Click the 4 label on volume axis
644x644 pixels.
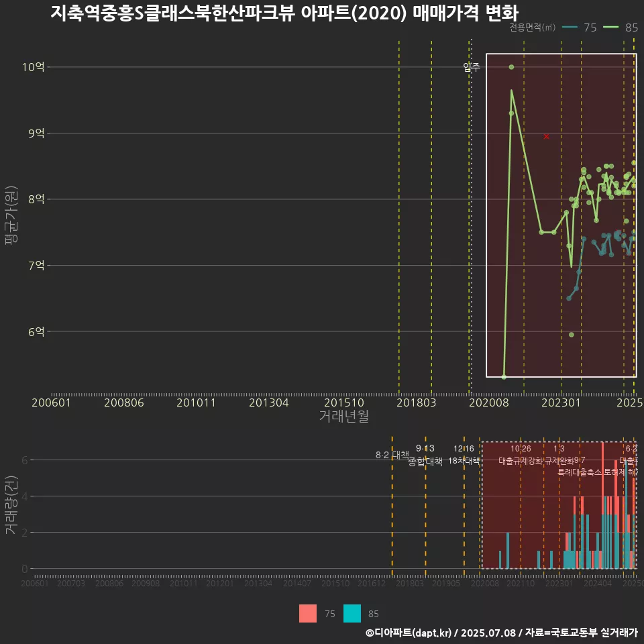click(x=25, y=496)
